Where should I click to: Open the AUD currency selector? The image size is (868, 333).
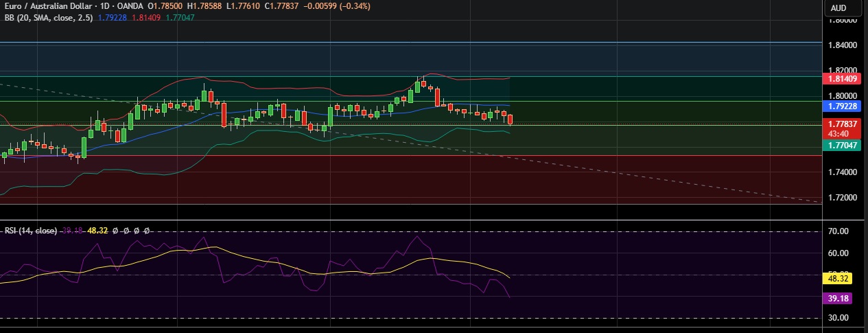[838, 8]
